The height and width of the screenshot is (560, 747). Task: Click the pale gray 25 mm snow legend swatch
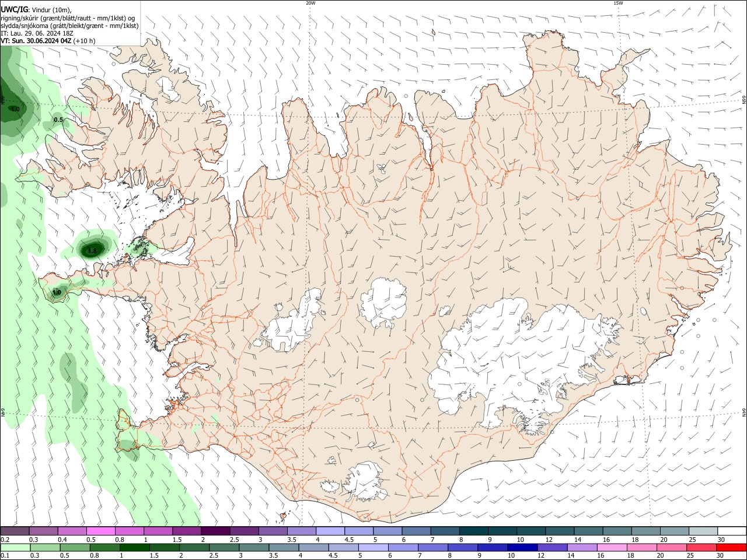(x=703, y=531)
